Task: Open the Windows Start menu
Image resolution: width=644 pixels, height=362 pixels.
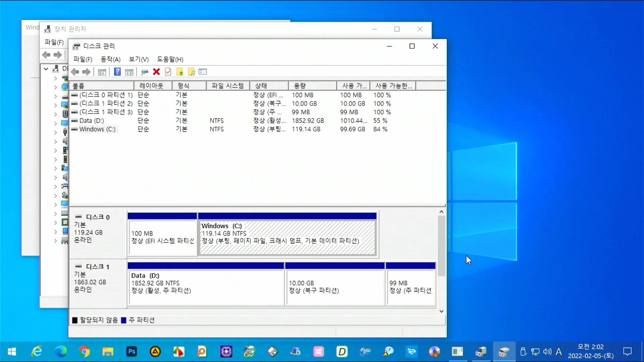Action: tap(12, 352)
